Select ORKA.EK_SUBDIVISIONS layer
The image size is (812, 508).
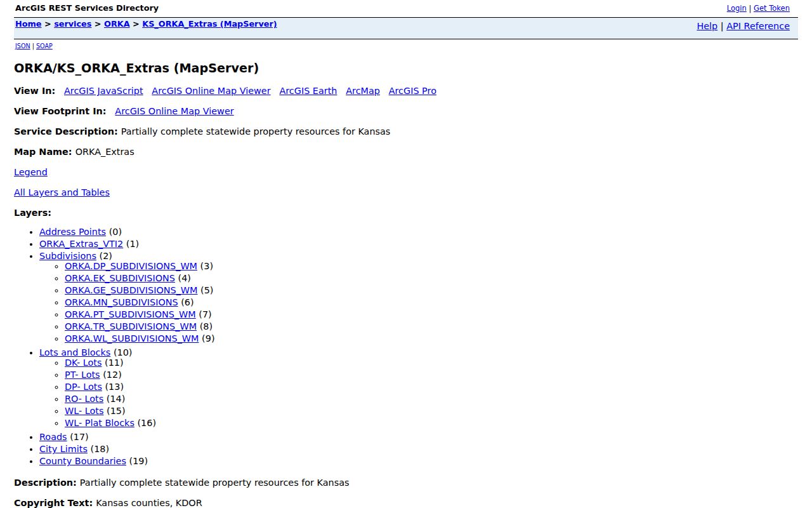[x=120, y=278]
